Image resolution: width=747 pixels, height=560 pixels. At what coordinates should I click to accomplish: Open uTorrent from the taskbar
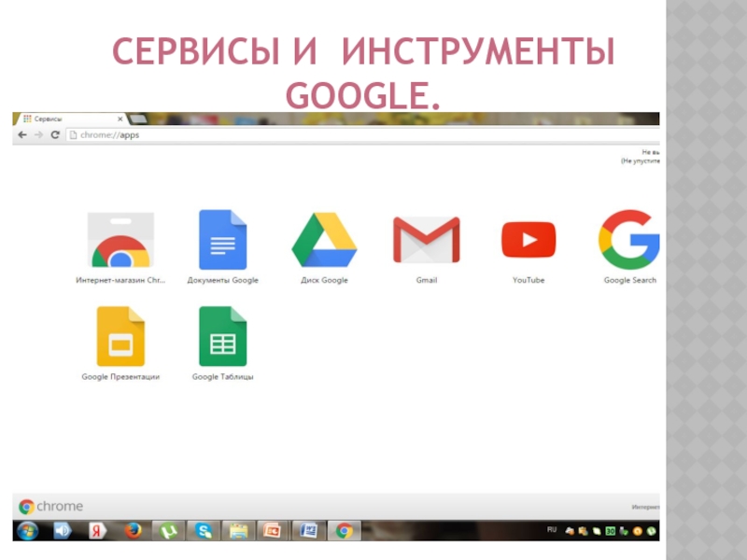(x=168, y=530)
